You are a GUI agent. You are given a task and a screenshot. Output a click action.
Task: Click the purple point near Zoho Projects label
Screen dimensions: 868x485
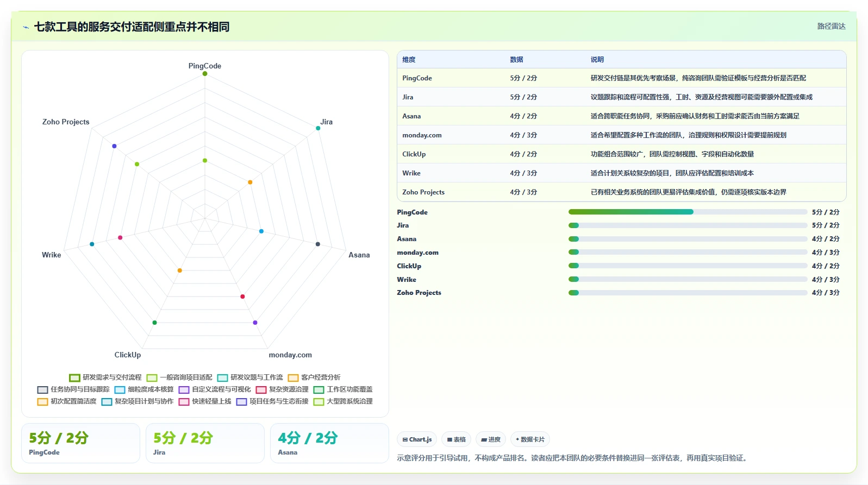(114, 146)
